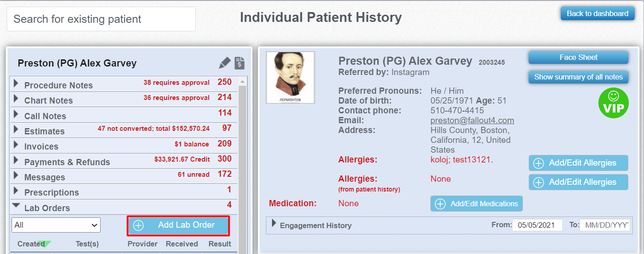Open the Face Sheet button
The height and width of the screenshot is (254, 644).
tap(578, 57)
